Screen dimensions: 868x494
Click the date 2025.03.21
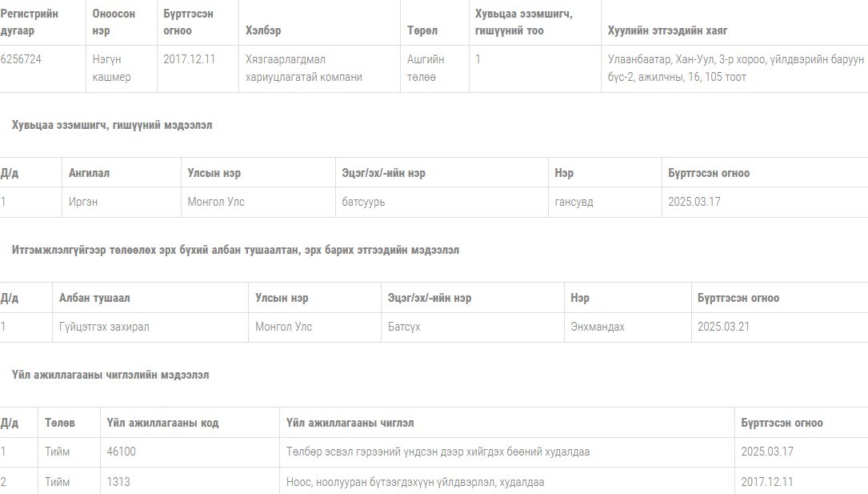click(x=723, y=327)
